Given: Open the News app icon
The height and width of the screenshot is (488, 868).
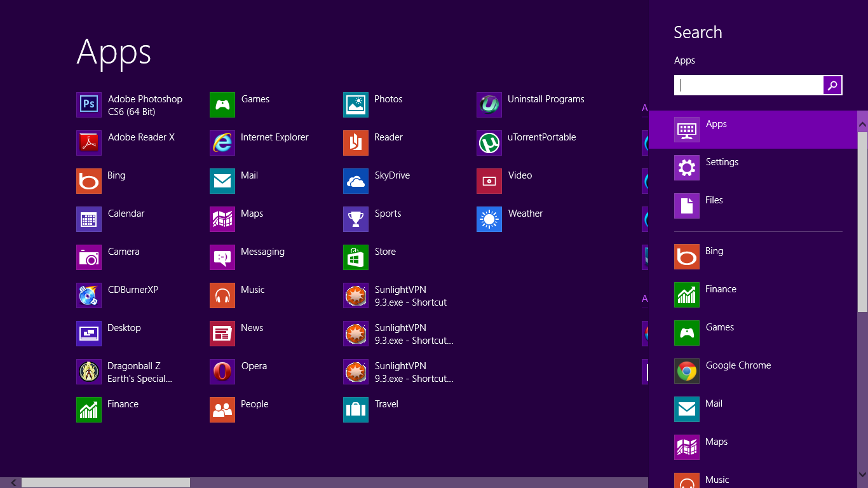Looking at the screenshot, I should click(x=222, y=334).
